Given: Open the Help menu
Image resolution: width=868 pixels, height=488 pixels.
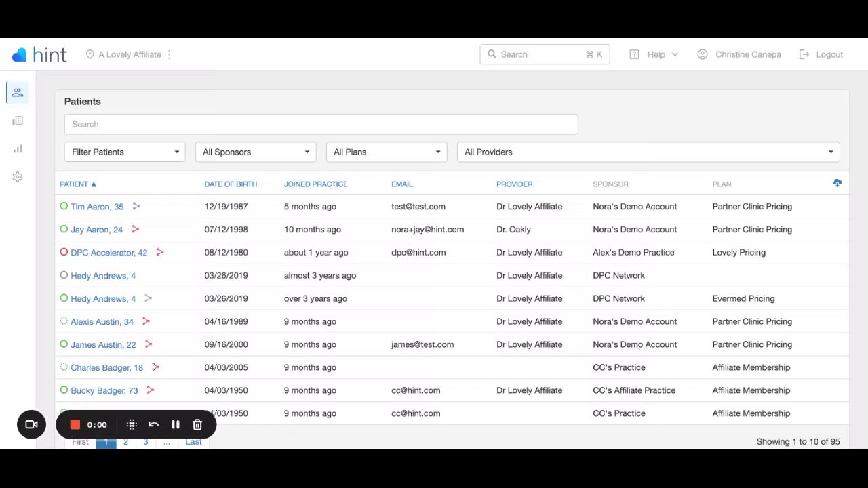Looking at the screenshot, I should [654, 54].
